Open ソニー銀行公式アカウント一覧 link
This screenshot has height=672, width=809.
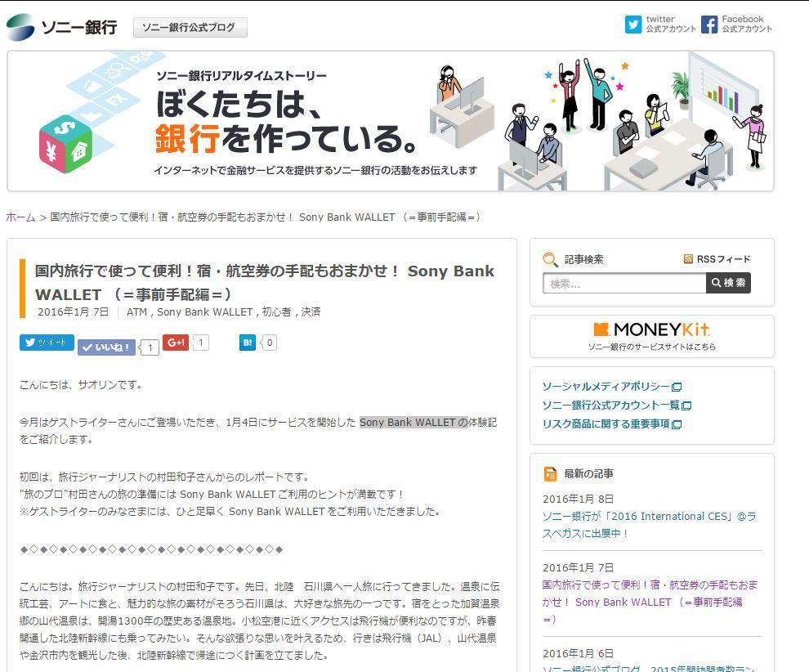[x=611, y=405]
